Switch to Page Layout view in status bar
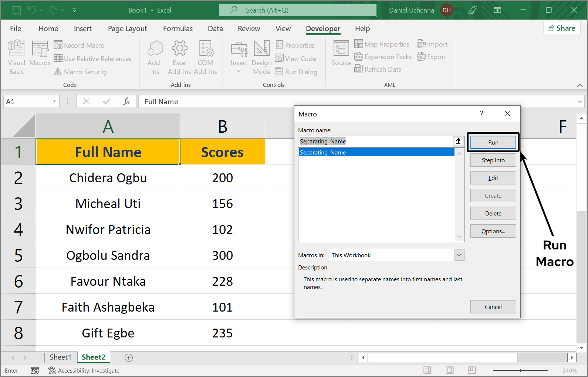 [x=449, y=370]
